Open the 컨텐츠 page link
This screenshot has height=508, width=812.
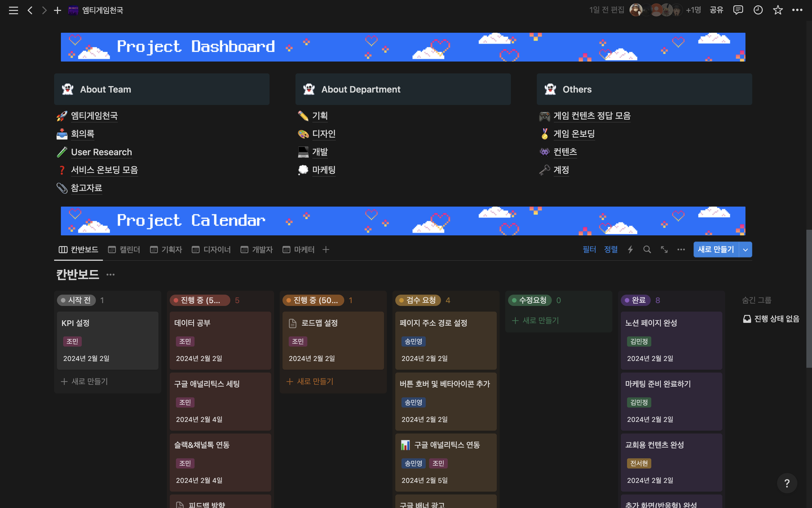[565, 152]
